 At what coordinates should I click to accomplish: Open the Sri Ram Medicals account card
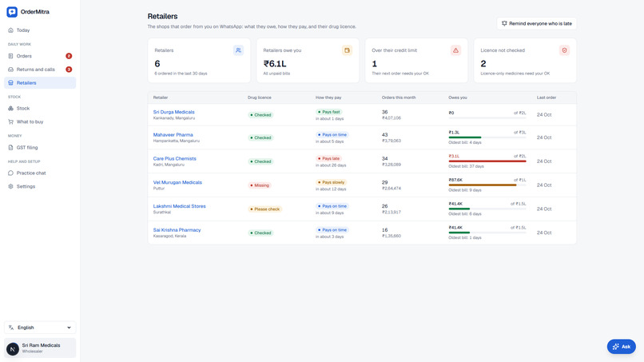40,348
